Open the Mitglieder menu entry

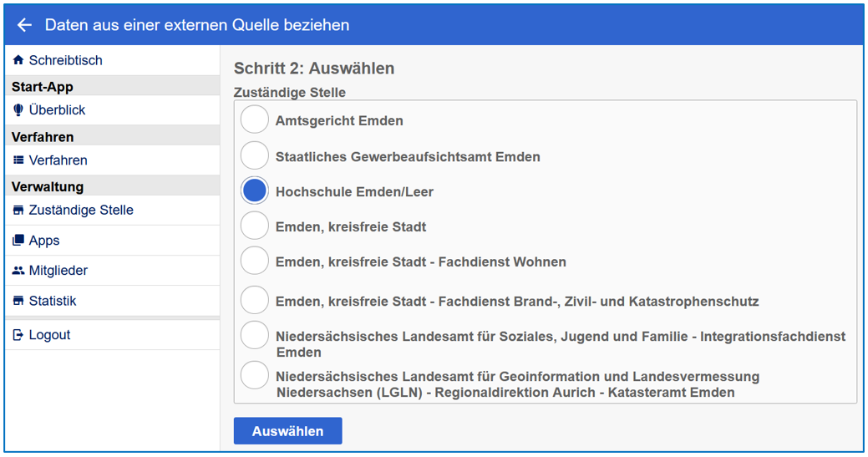[58, 271]
